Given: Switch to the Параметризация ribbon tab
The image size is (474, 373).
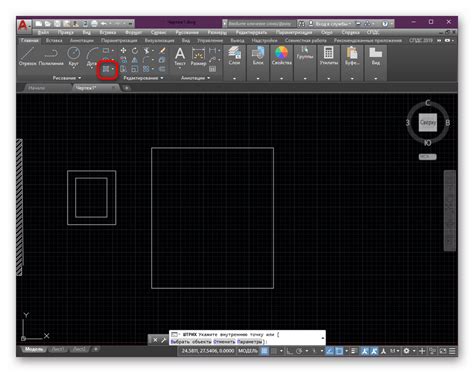Looking at the screenshot, I should point(119,40).
